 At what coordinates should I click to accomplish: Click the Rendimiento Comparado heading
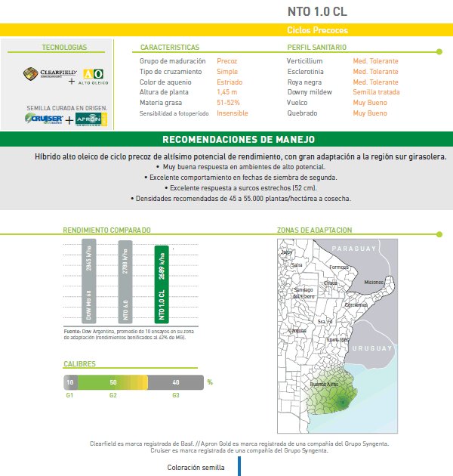click(x=106, y=230)
